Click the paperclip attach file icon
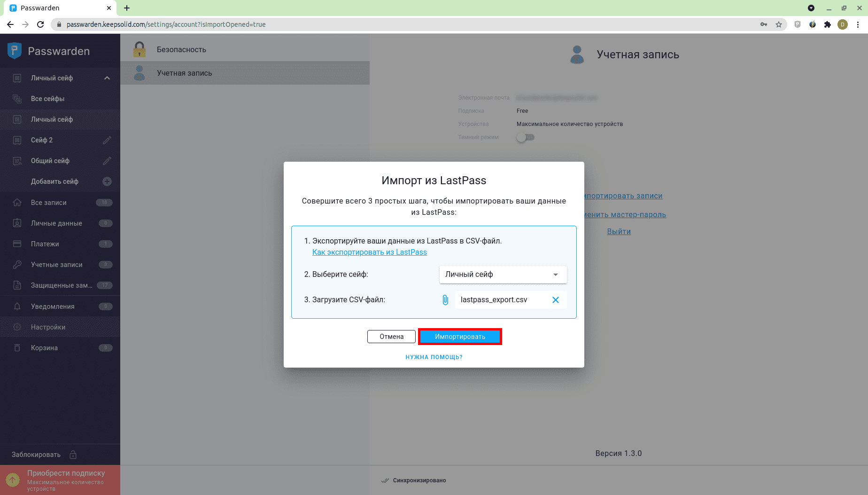 coord(445,300)
